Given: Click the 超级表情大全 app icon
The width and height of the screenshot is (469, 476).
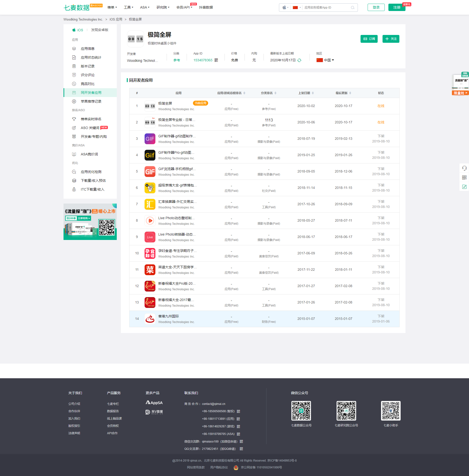Looking at the screenshot, I should tap(150, 188).
